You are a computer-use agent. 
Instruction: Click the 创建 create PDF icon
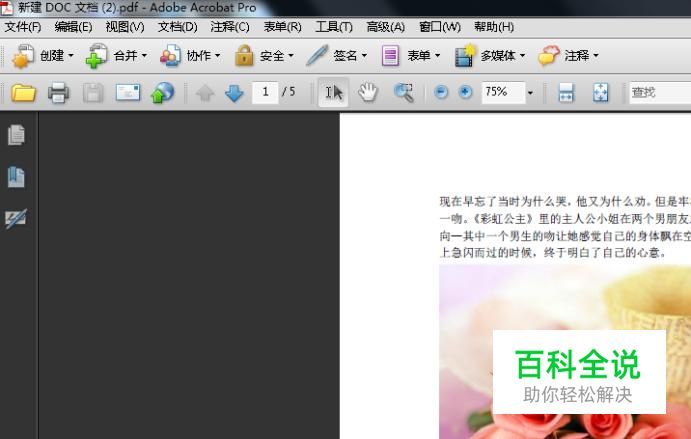(23, 56)
